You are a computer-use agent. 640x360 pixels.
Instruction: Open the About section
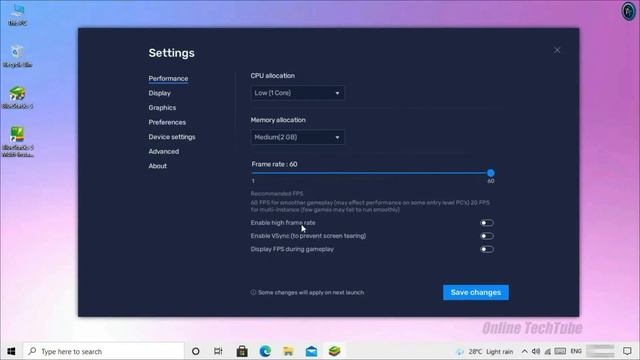click(x=158, y=166)
